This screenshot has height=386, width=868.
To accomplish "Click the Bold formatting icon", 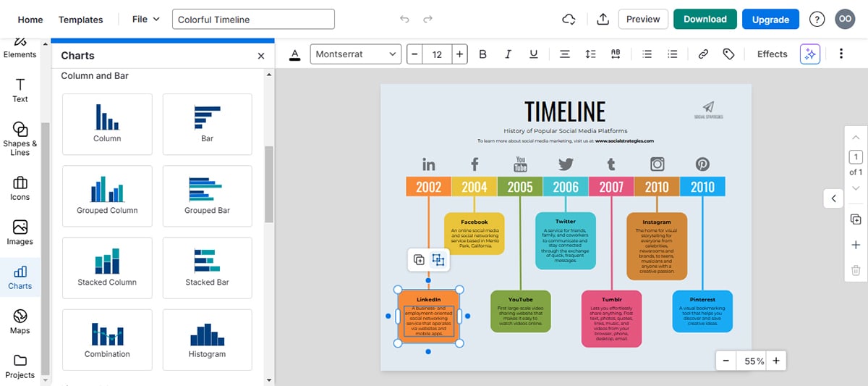I will point(483,54).
